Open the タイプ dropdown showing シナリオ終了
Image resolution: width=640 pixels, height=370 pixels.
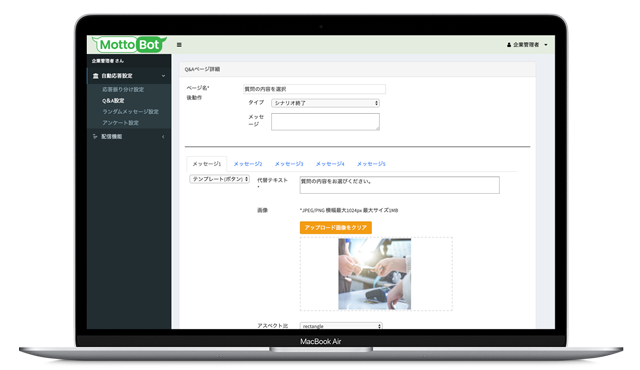pyautogui.click(x=325, y=103)
